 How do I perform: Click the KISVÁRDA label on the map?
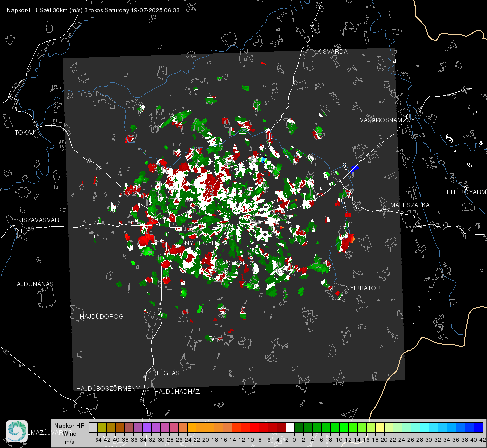coord(332,52)
